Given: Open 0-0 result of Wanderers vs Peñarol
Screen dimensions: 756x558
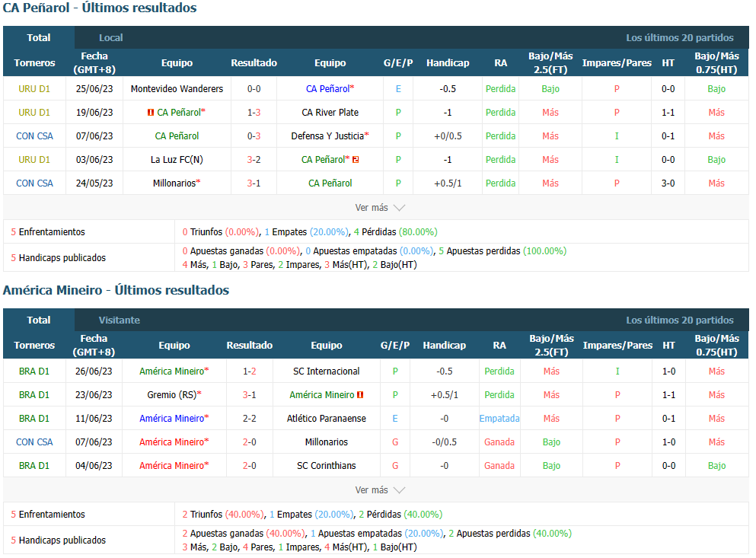Looking at the screenshot, I should [254, 89].
